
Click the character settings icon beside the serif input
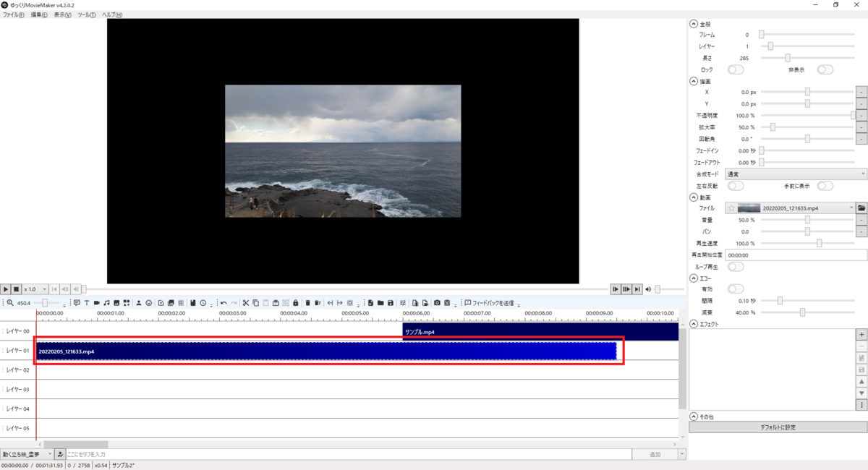(x=60, y=454)
